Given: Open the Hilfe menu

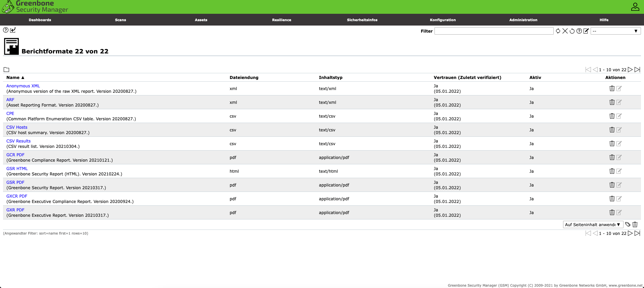Looking at the screenshot, I should tap(604, 20).
